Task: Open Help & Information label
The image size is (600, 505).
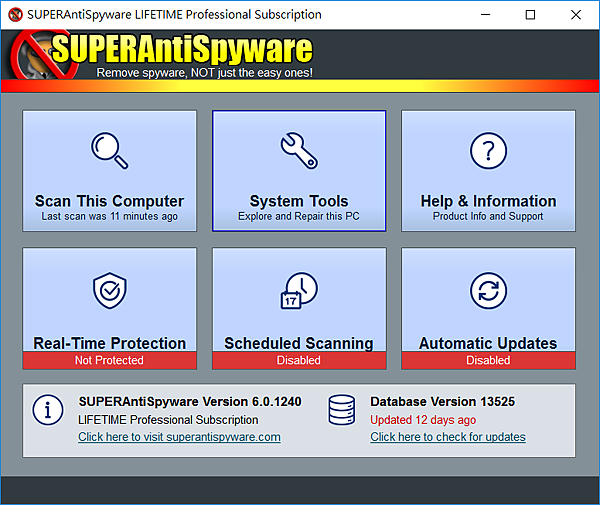Action: tap(488, 201)
